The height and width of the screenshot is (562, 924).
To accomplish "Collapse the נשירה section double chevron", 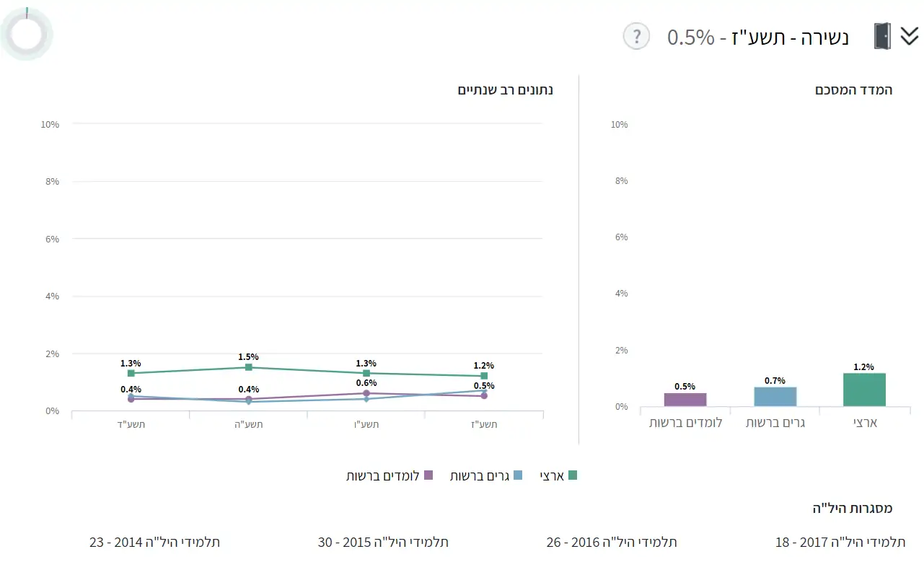I will point(910,36).
